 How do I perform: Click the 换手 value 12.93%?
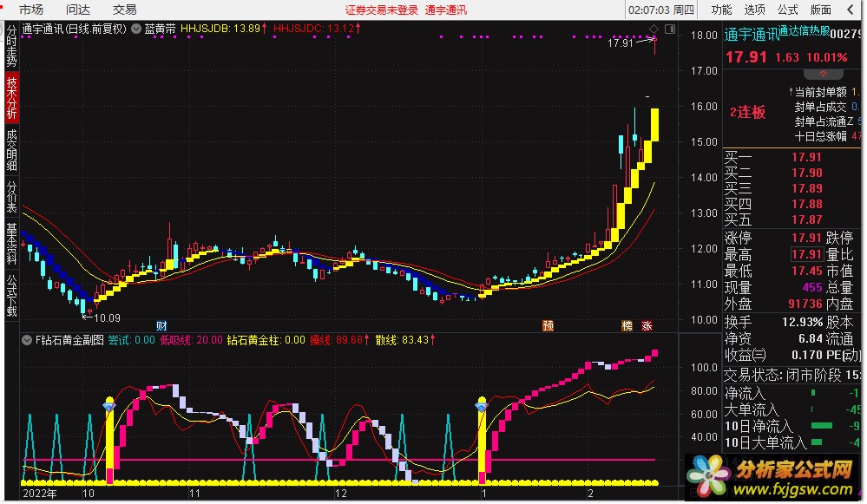[x=802, y=322]
